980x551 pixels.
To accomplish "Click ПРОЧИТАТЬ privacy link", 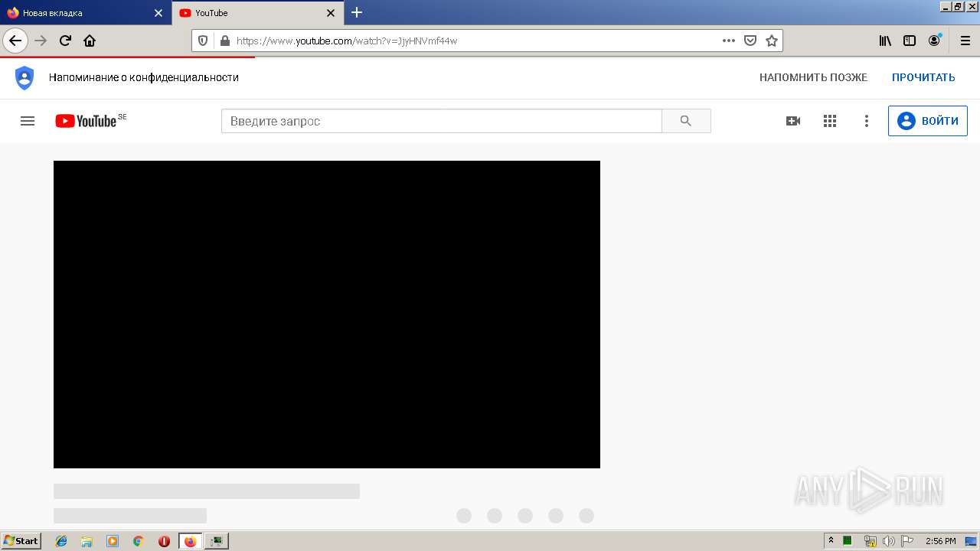I will (923, 77).
